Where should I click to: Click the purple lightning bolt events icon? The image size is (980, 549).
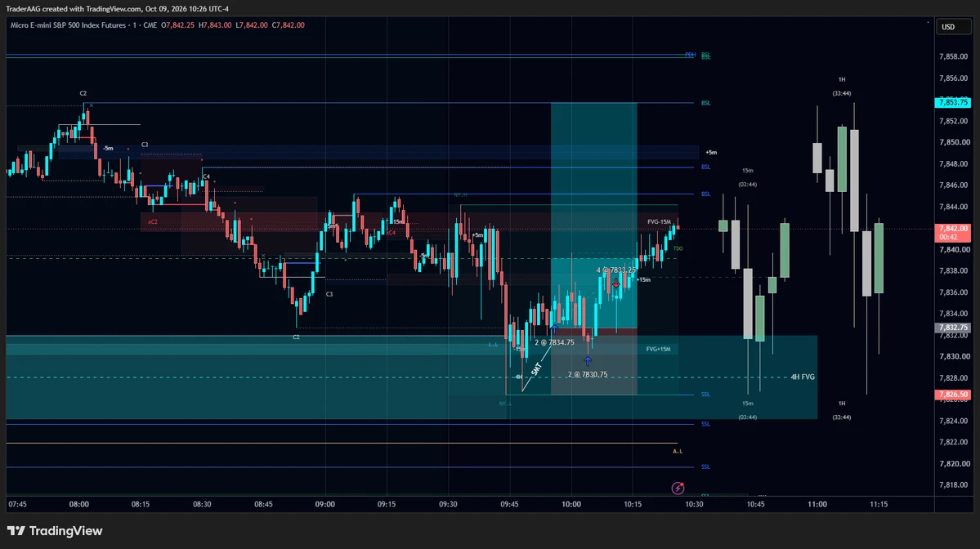click(x=678, y=488)
